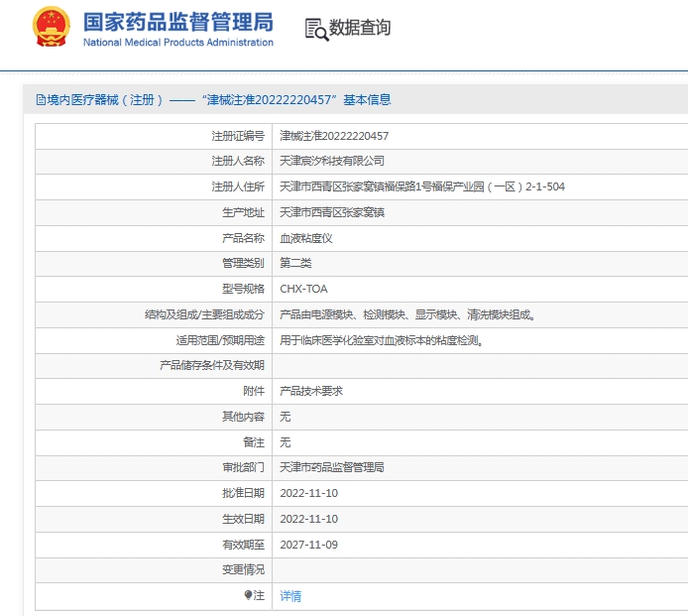
Task: Open the 产品技术要求 attachment
Action: click(311, 391)
